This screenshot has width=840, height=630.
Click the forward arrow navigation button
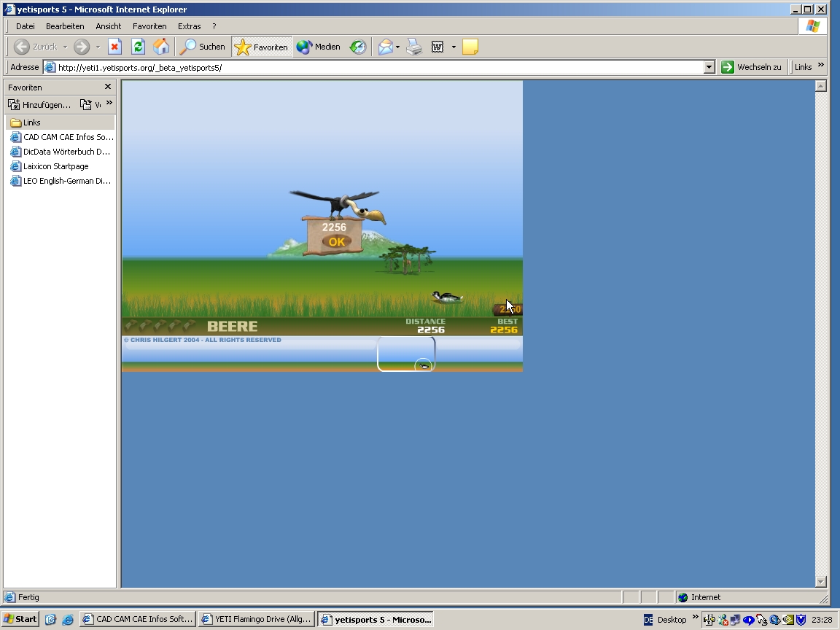(82, 47)
